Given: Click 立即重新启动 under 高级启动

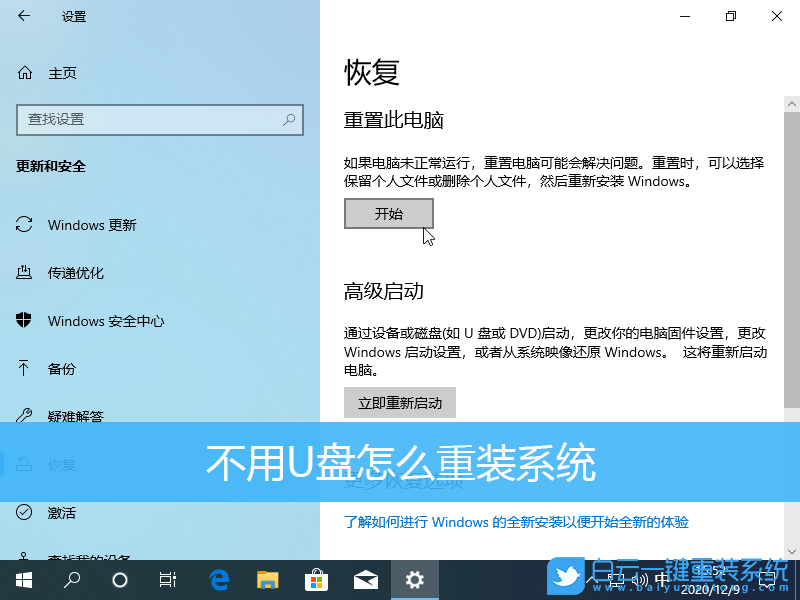Looking at the screenshot, I should (399, 402).
